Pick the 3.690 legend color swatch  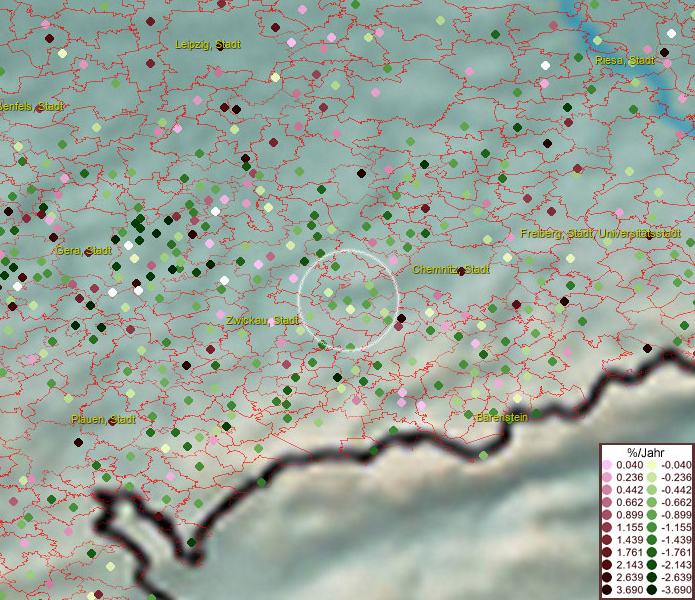click(607, 590)
